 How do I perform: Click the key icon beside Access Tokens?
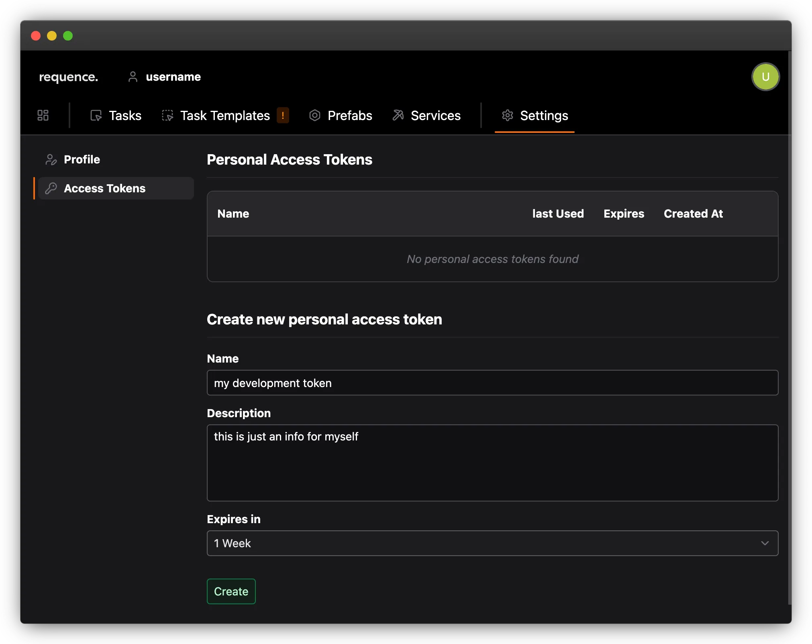[51, 188]
